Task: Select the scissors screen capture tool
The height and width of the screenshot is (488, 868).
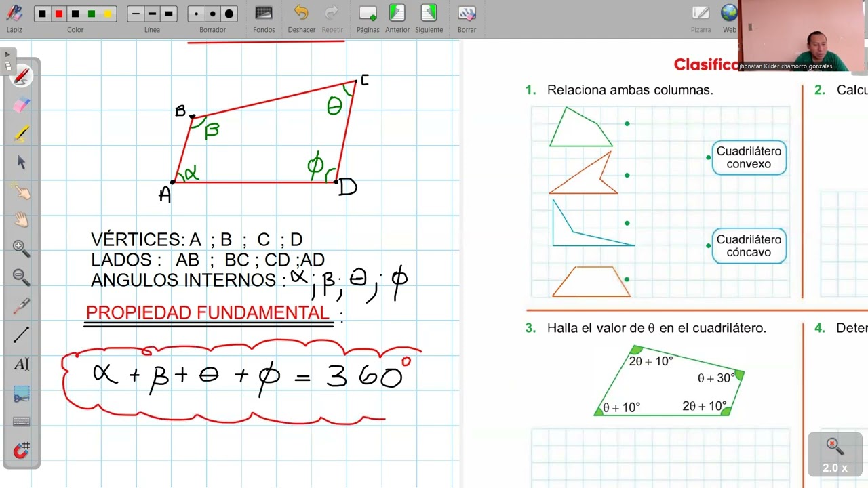Action: (22, 394)
